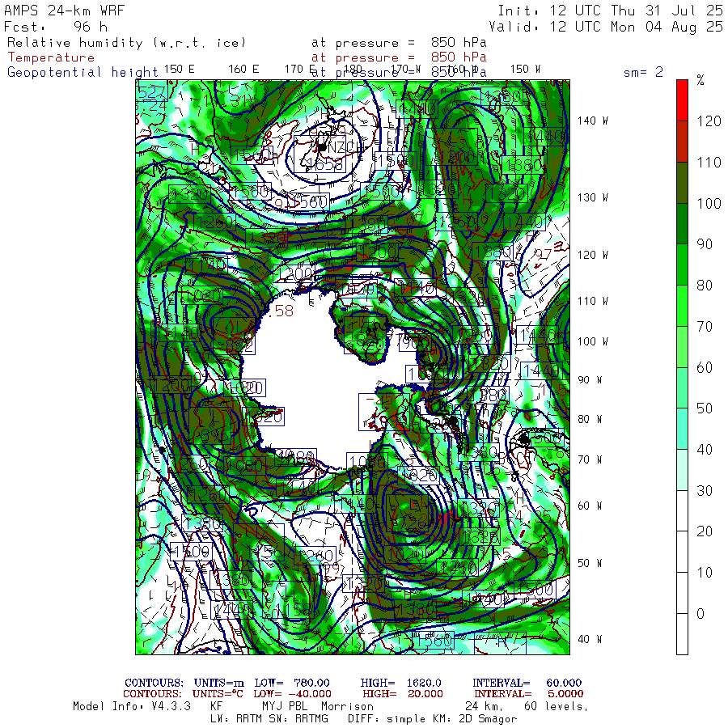
Task: Click the pale aqua 30-40 colorbar segment
Action: (x=682, y=470)
